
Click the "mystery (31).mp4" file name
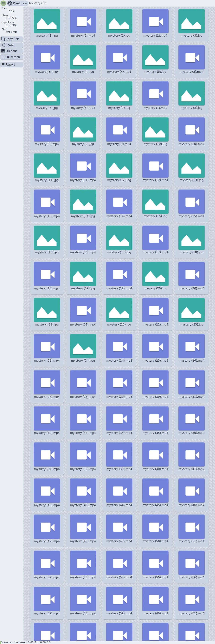point(191,397)
